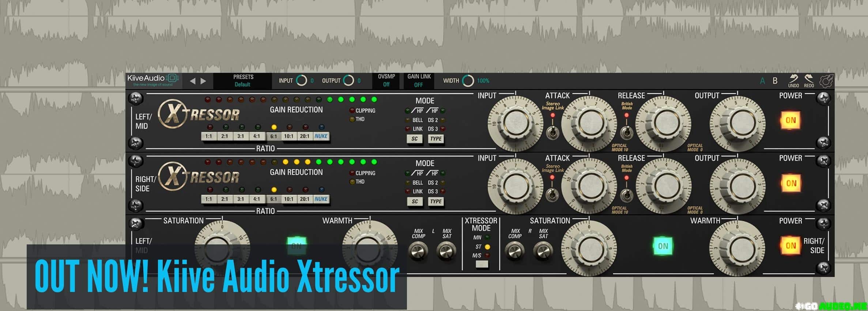Open the Presets Default menu
This screenshot has height=311, width=868.
243,80
